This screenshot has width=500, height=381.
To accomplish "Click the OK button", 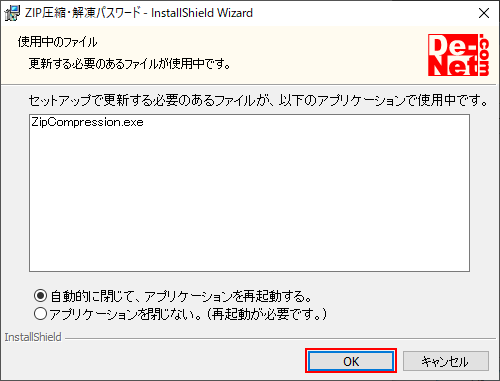I will tap(351, 361).
